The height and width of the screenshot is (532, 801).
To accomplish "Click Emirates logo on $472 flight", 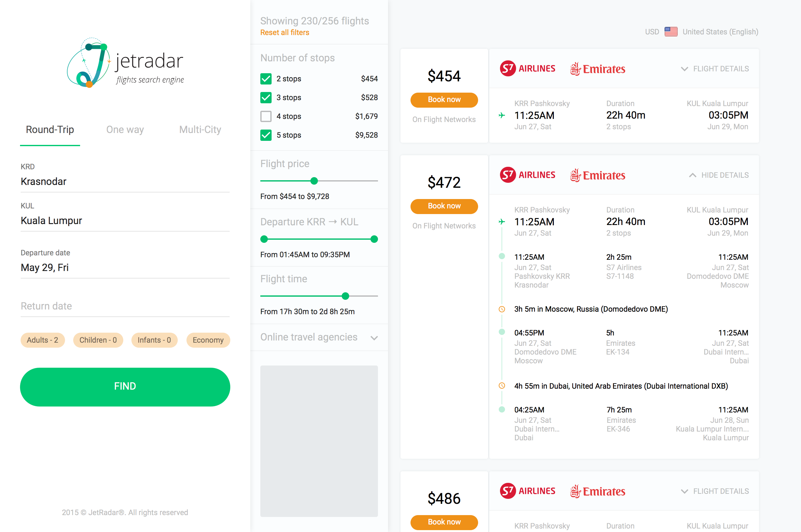I will coord(597,176).
